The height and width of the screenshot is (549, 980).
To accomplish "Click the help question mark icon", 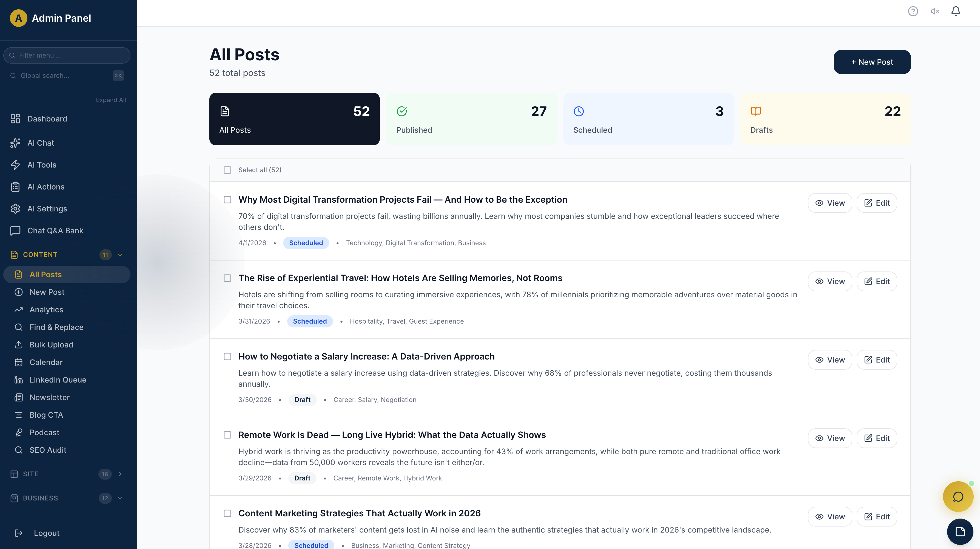I will pos(913,12).
